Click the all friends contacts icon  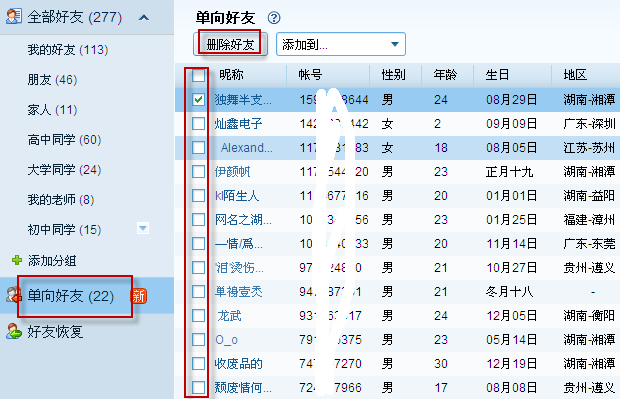click(x=13, y=16)
